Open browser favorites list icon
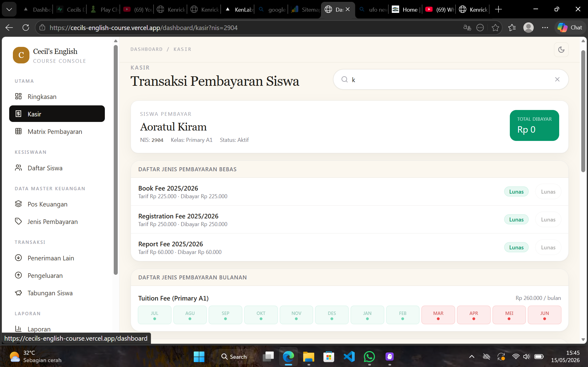 (512, 28)
